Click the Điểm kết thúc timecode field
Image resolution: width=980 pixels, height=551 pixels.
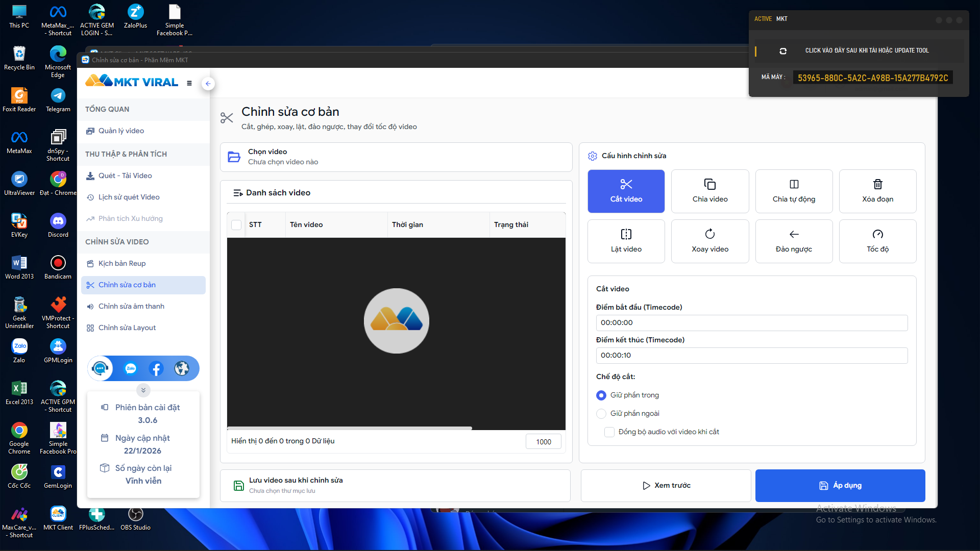pyautogui.click(x=752, y=356)
